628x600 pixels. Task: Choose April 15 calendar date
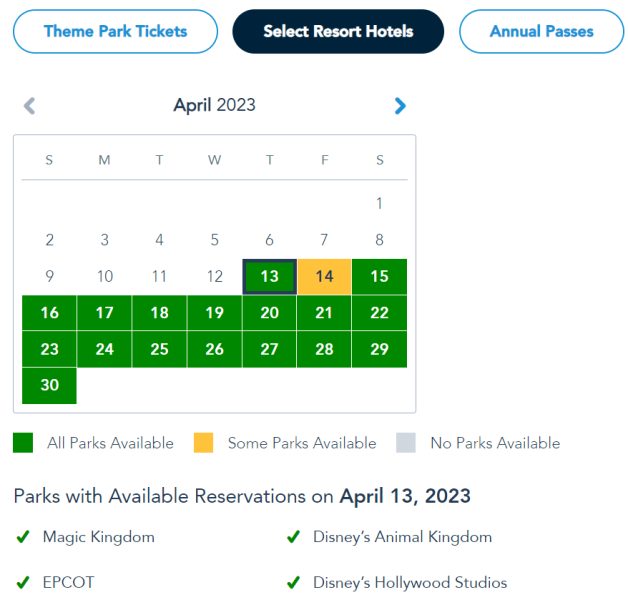point(379,276)
